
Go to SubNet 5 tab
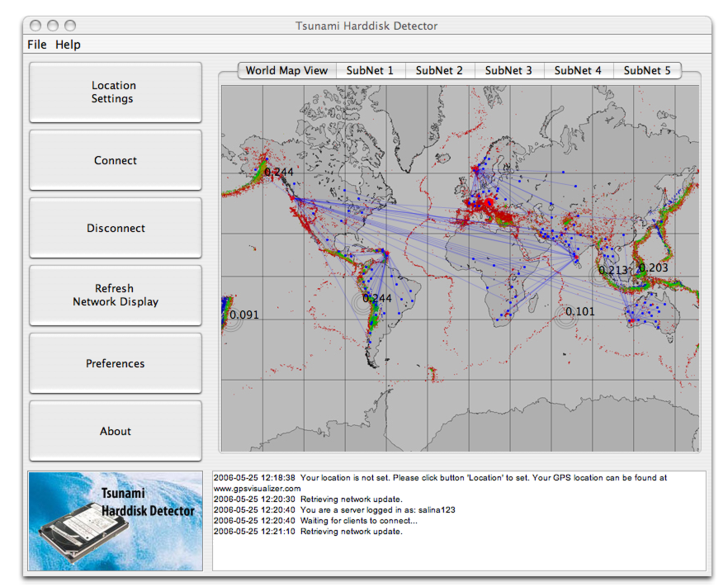(x=647, y=70)
